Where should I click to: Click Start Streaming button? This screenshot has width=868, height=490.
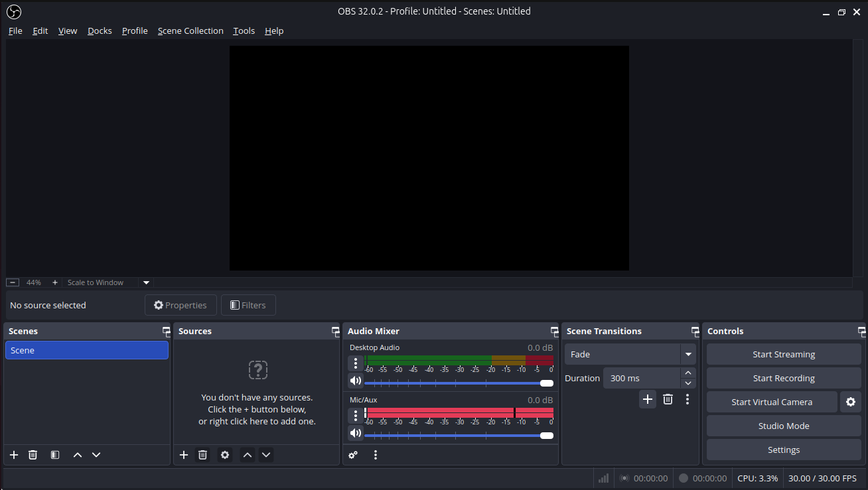(x=784, y=354)
